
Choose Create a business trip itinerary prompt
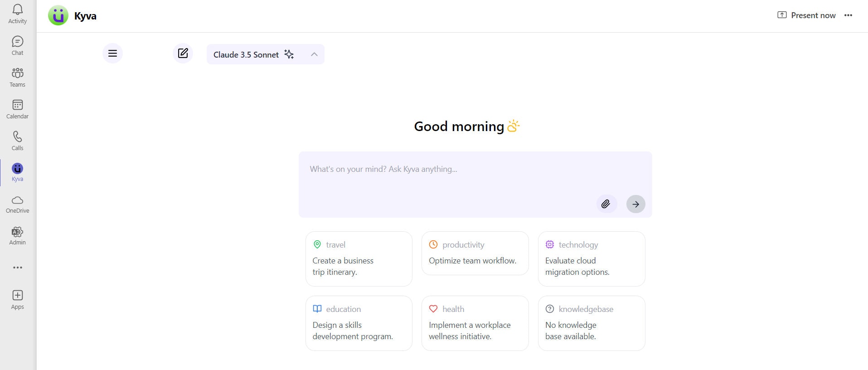359,259
